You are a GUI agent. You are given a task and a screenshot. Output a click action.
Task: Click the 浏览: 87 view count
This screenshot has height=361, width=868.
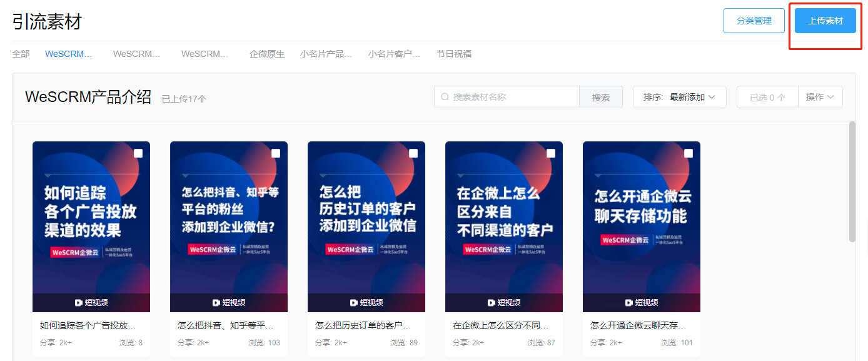tap(542, 343)
